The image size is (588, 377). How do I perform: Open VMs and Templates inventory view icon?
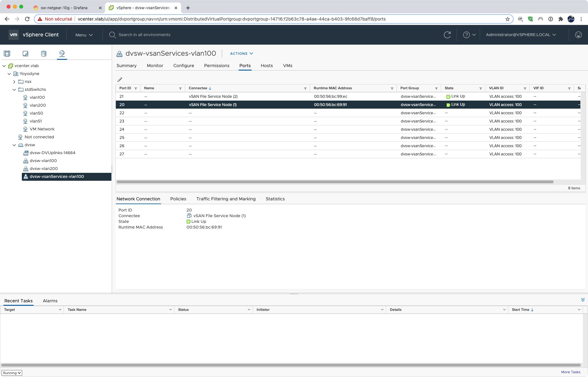tap(25, 53)
